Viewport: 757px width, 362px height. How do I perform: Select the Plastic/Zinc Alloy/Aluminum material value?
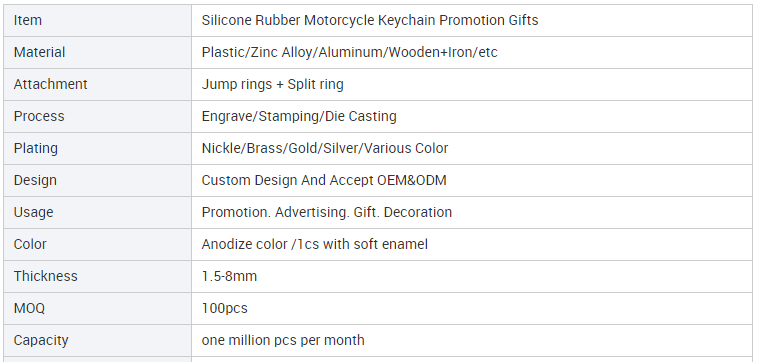(x=349, y=52)
